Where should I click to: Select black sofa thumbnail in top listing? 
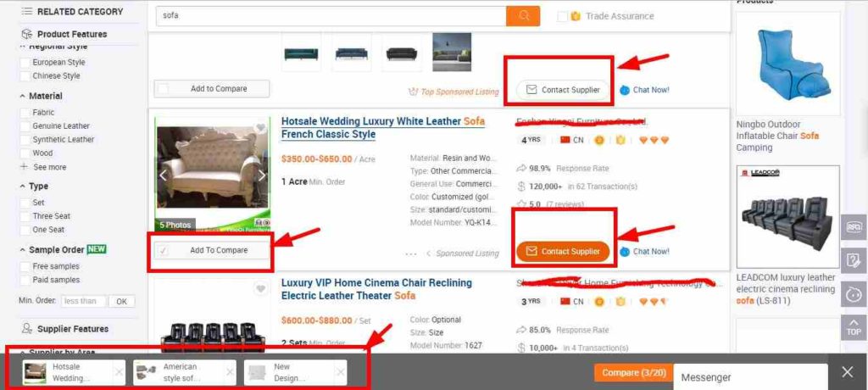pyautogui.click(x=401, y=53)
